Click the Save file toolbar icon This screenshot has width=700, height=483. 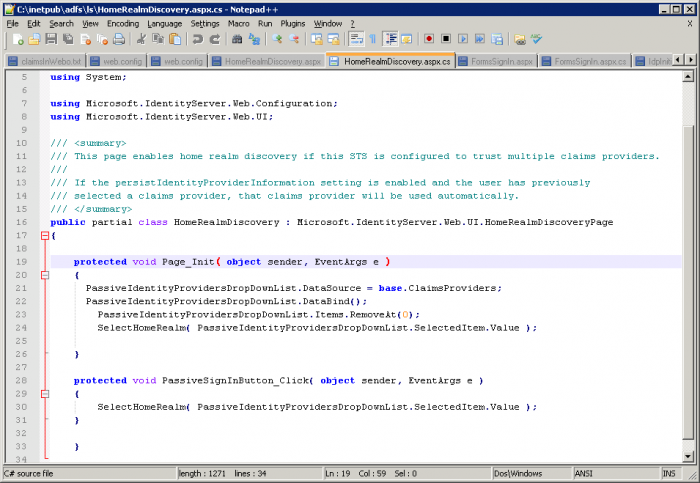50,39
